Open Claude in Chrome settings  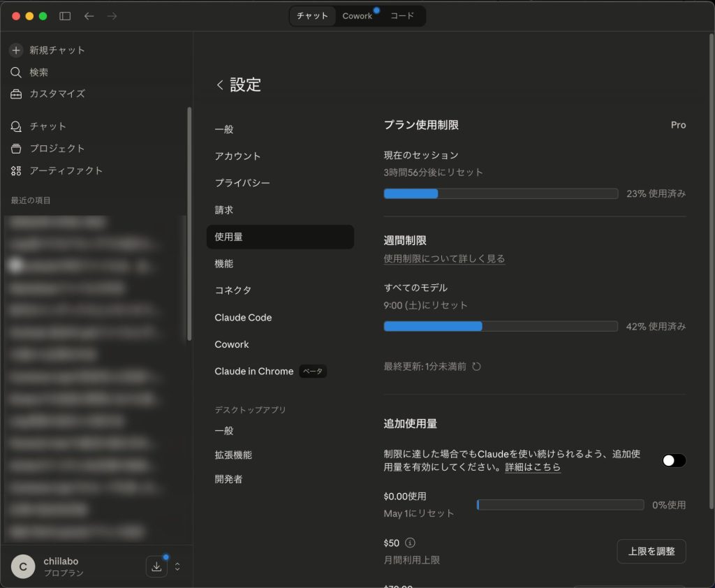pos(280,372)
